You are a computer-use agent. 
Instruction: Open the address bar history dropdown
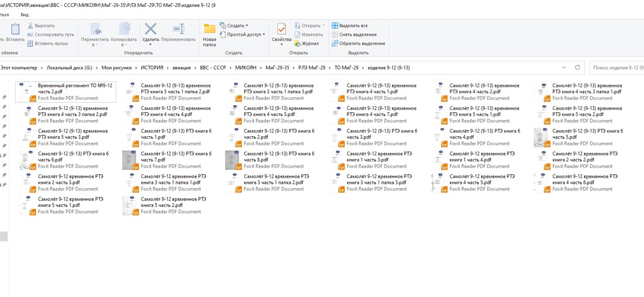click(564, 68)
